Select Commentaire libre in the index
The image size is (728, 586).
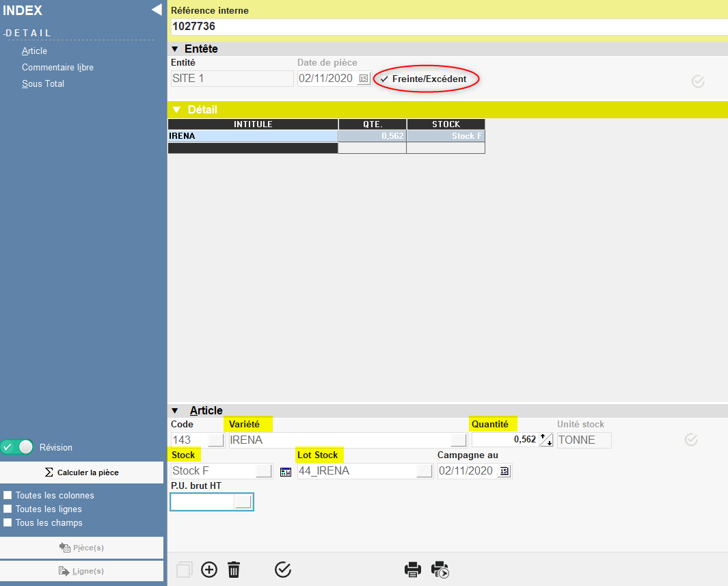tap(57, 68)
